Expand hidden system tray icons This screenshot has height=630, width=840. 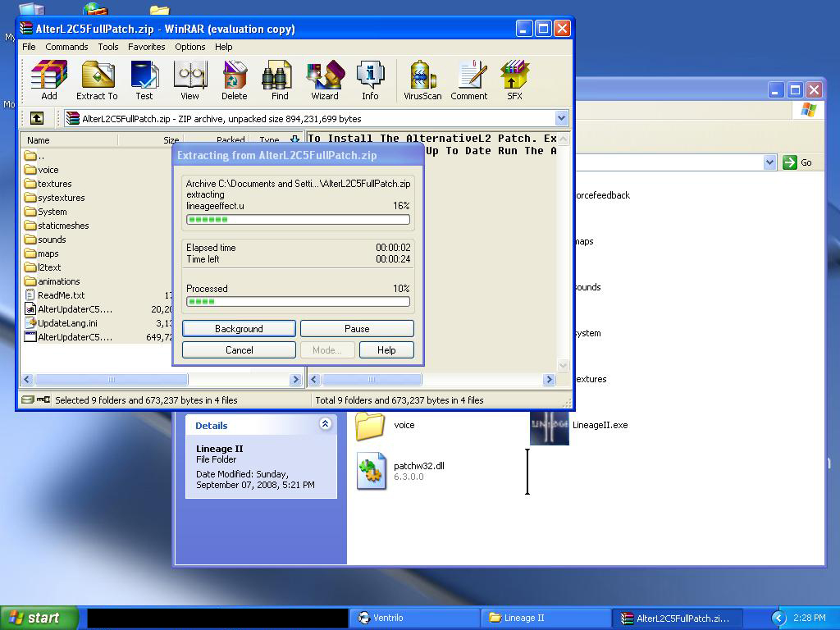(x=778, y=619)
